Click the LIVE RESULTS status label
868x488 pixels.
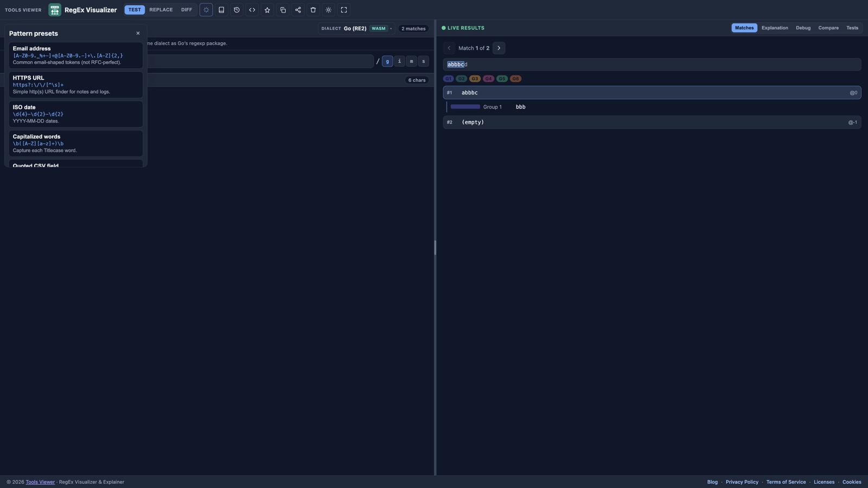click(x=463, y=28)
